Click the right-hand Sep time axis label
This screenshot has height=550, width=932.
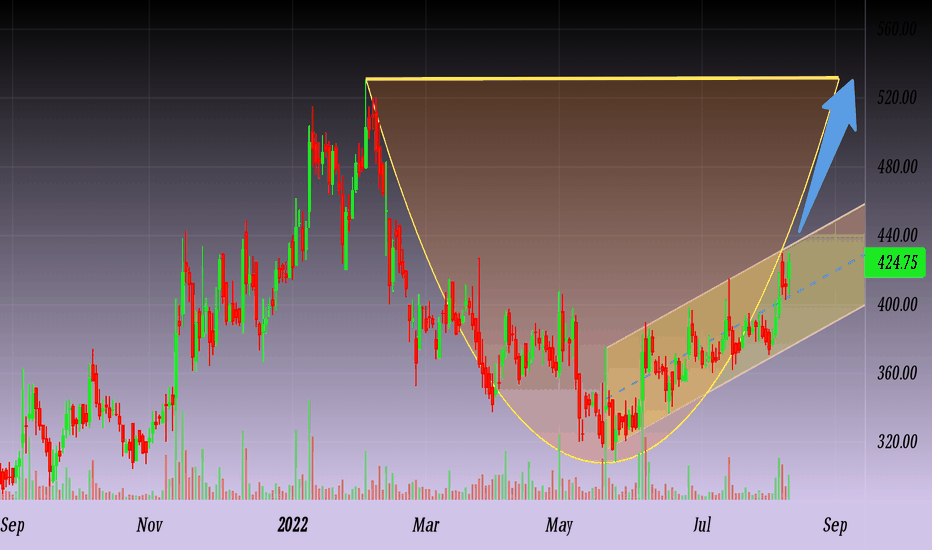(835, 525)
